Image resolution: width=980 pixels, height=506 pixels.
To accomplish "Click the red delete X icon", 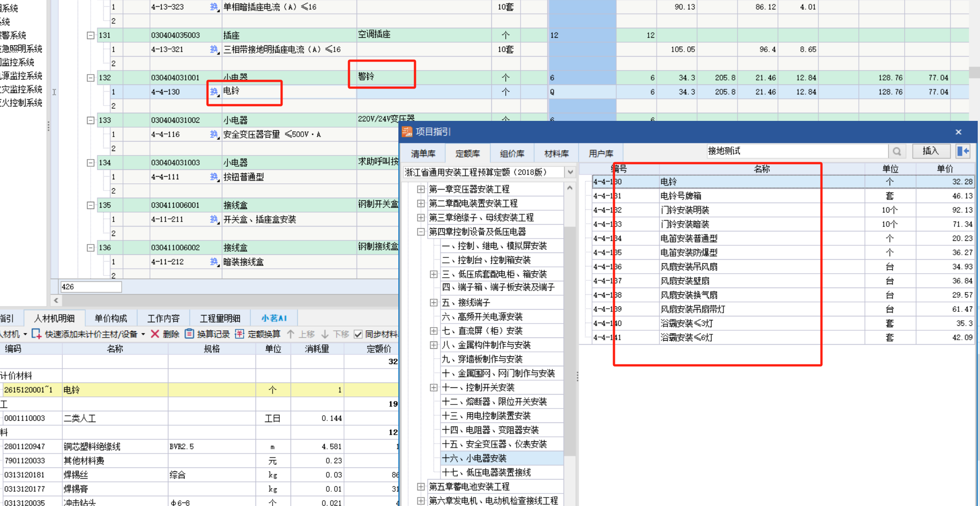I will (x=155, y=334).
